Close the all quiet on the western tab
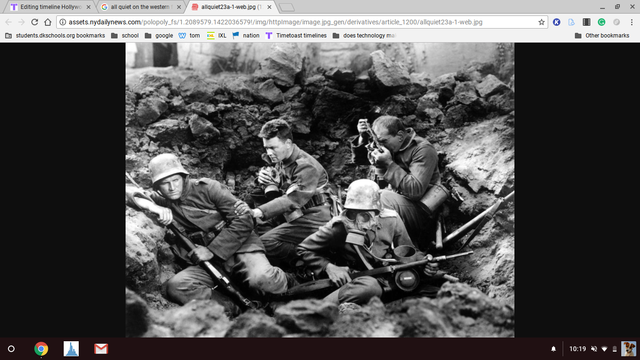The width and height of the screenshot is (640, 360). (179, 7)
